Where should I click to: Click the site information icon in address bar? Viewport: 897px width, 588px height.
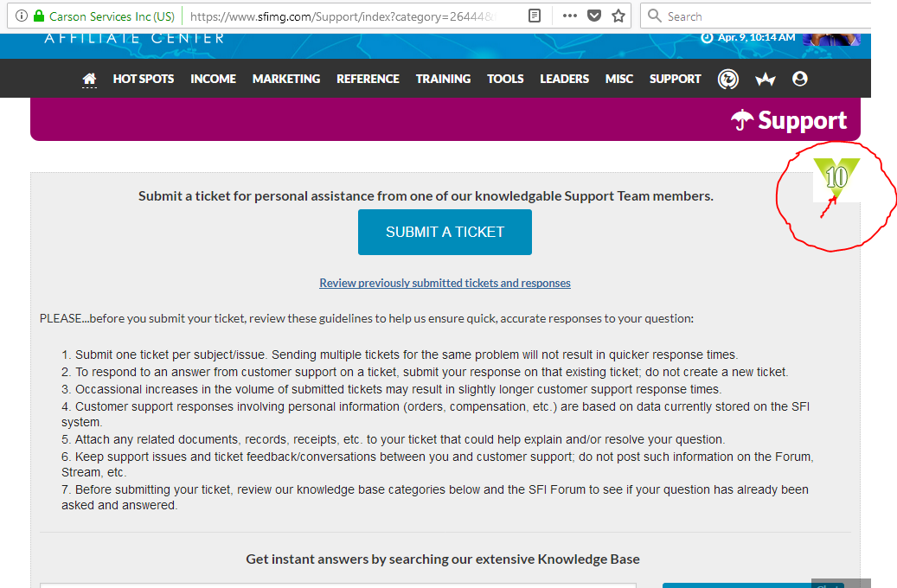click(21, 16)
